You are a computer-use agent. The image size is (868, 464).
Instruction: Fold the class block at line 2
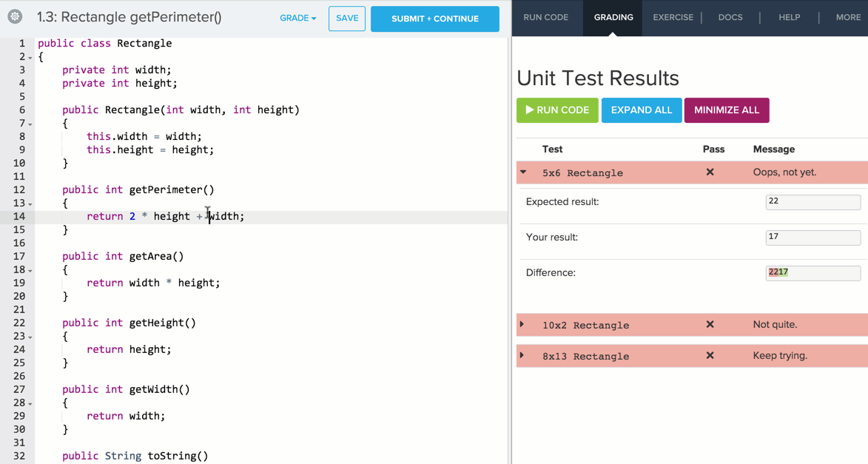click(30, 58)
